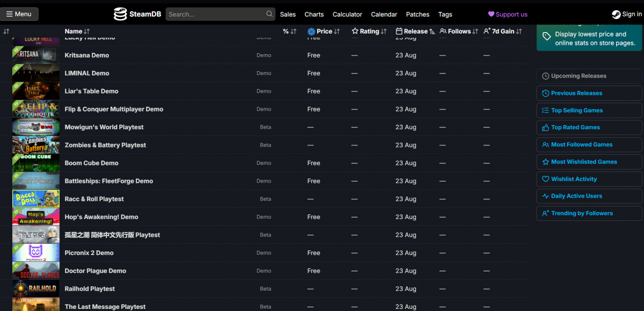This screenshot has width=644, height=311.
Task: Click the Racc & Roll Playtest thumbnail
Action: (36, 199)
